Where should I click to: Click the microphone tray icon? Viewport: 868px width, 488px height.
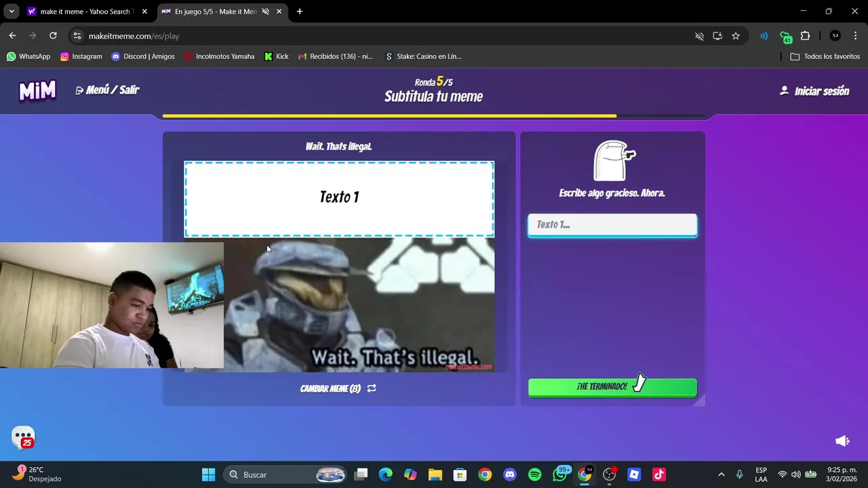tap(739, 474)
